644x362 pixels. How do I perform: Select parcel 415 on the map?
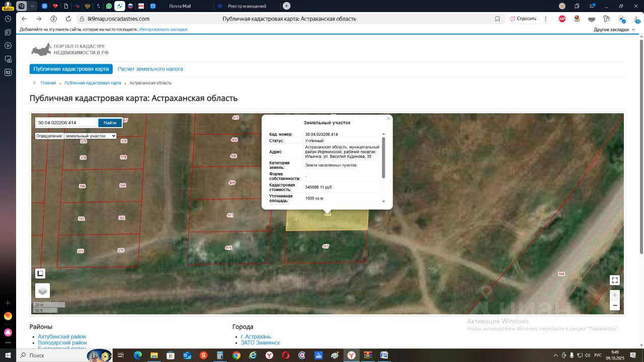228,248
